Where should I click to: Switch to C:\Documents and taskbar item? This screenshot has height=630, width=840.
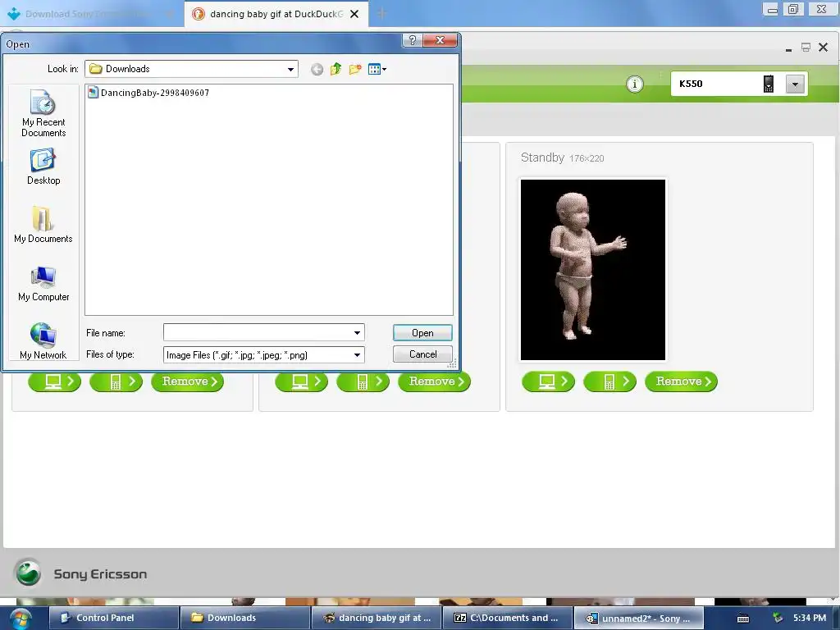point(507,618)
